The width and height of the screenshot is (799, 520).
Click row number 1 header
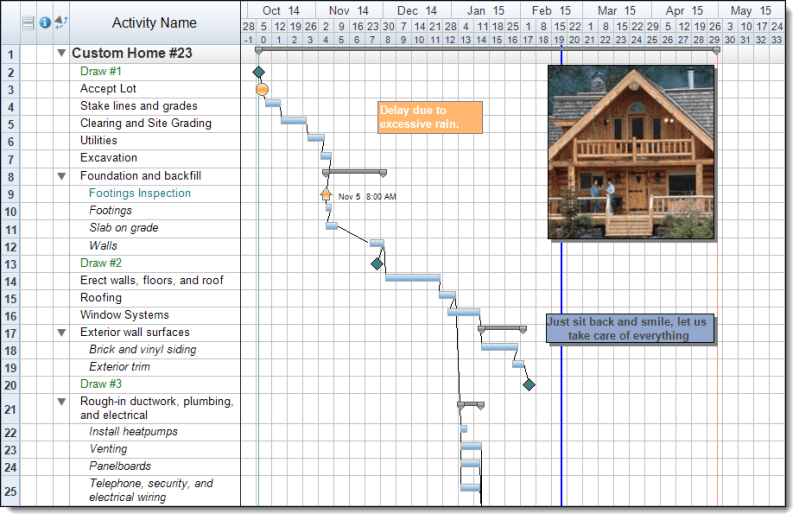coord(10,54)
